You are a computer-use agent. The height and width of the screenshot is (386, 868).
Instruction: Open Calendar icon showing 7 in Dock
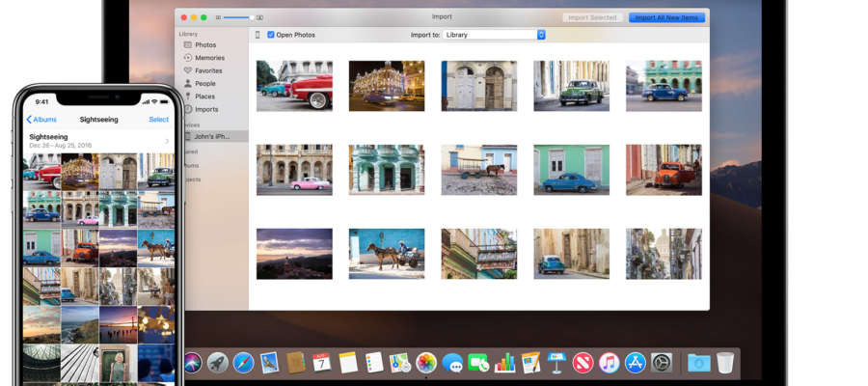(321, 363)
